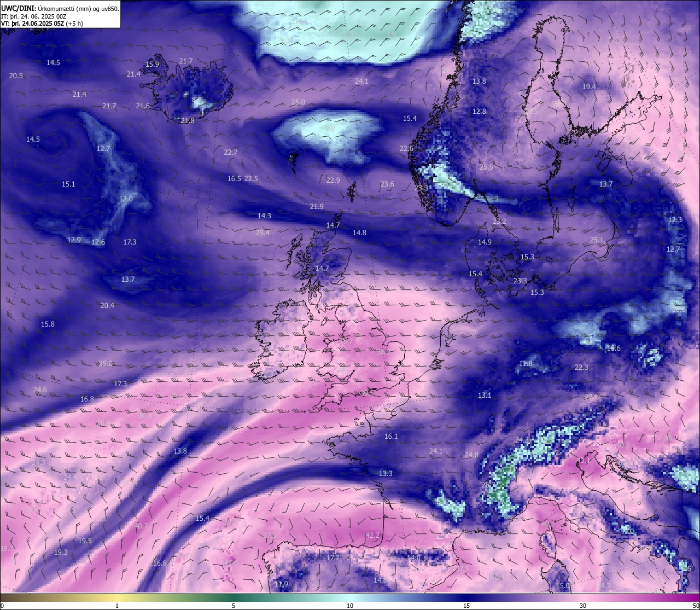
Task: Select the 15.1 value label
Action: point(68,184)
